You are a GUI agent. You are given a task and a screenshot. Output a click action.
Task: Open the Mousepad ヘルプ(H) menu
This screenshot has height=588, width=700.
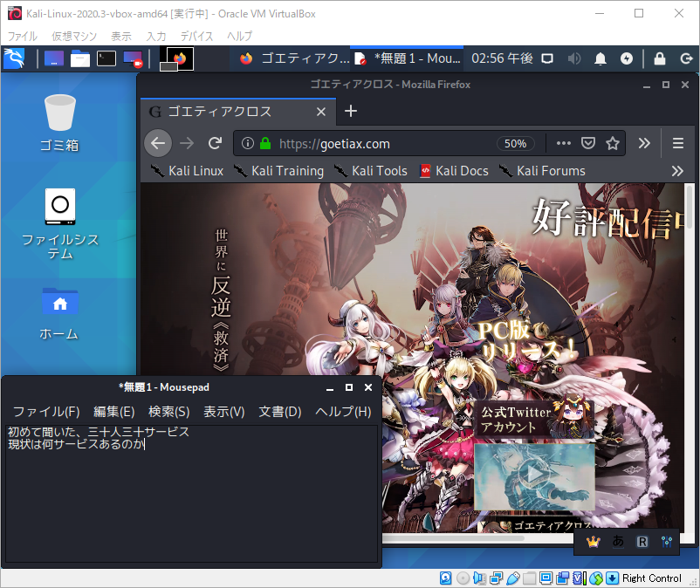(x=343, y=411)
